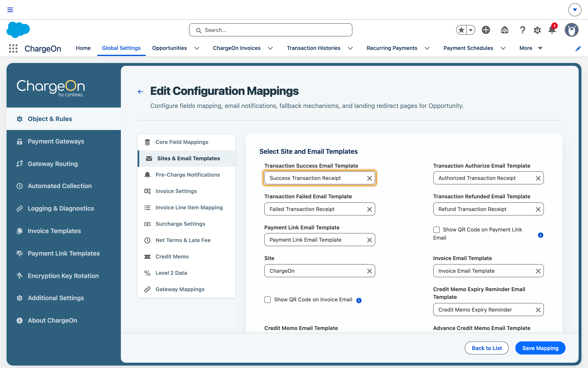Open Invoice Templates in sidebar
Viewport: 588px width, 368px height.
pos(64,231)
